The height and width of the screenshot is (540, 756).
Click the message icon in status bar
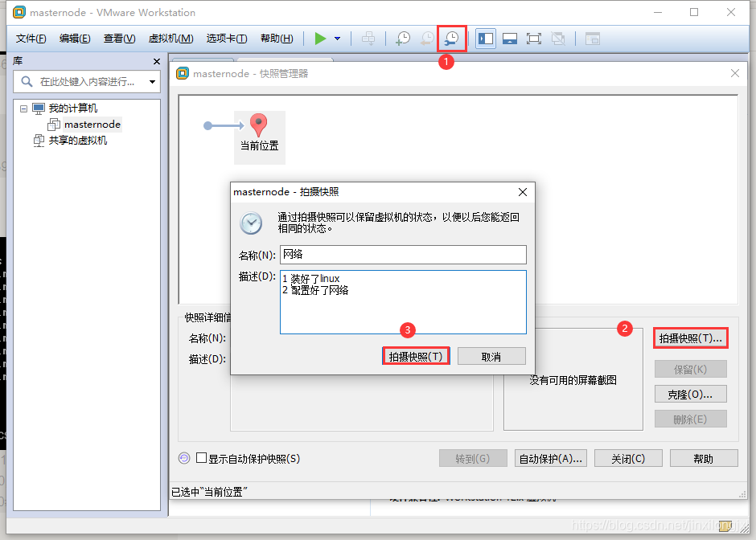[x=725, y=526]
